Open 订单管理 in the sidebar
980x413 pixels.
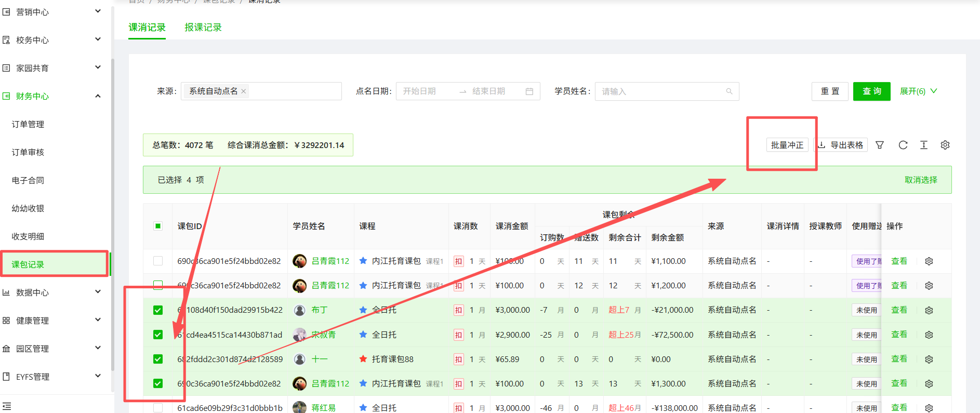28,124
